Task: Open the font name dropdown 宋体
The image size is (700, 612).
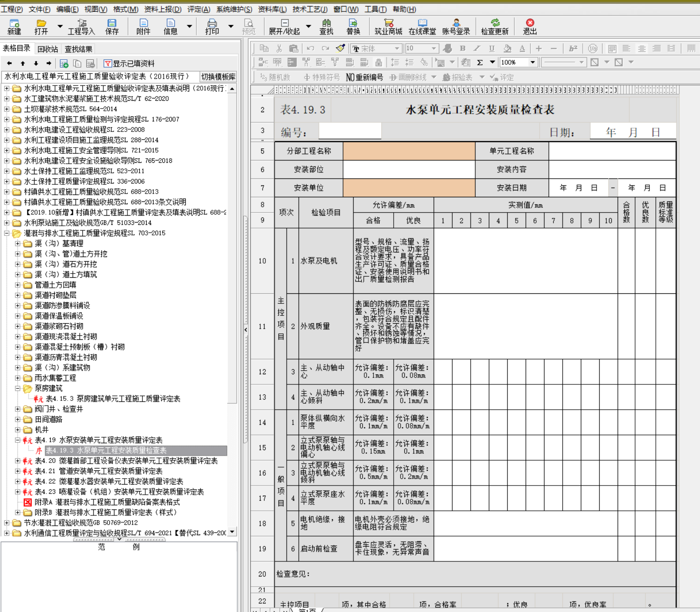Action: click(x=397, y=48)
